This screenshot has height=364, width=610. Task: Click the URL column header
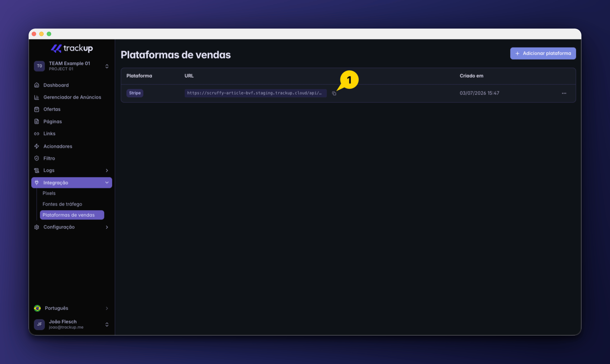pos(189,76)
